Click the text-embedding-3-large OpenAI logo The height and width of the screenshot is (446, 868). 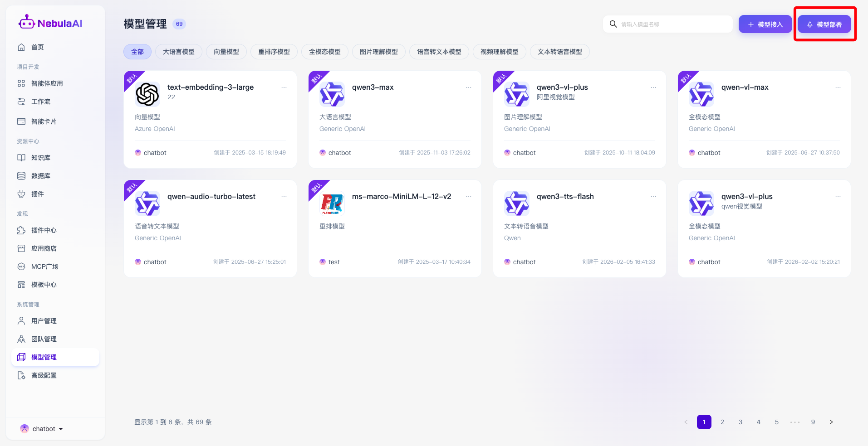(147, 94)
